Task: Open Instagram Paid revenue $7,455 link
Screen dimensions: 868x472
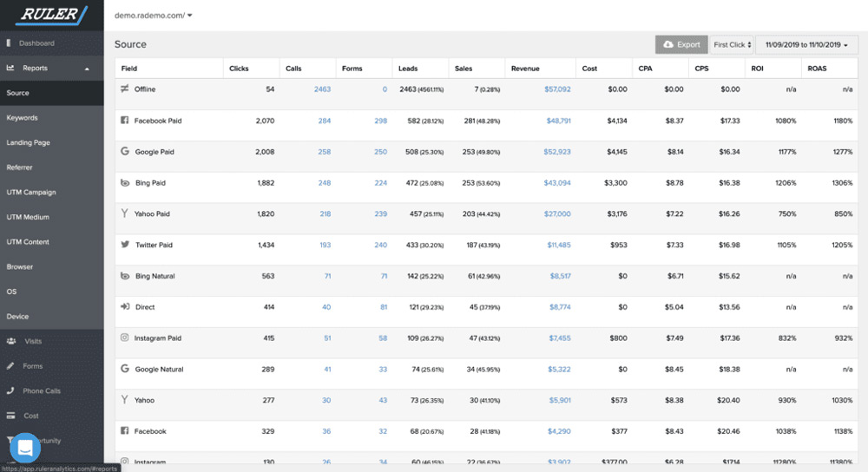Action: coord(560,338)
